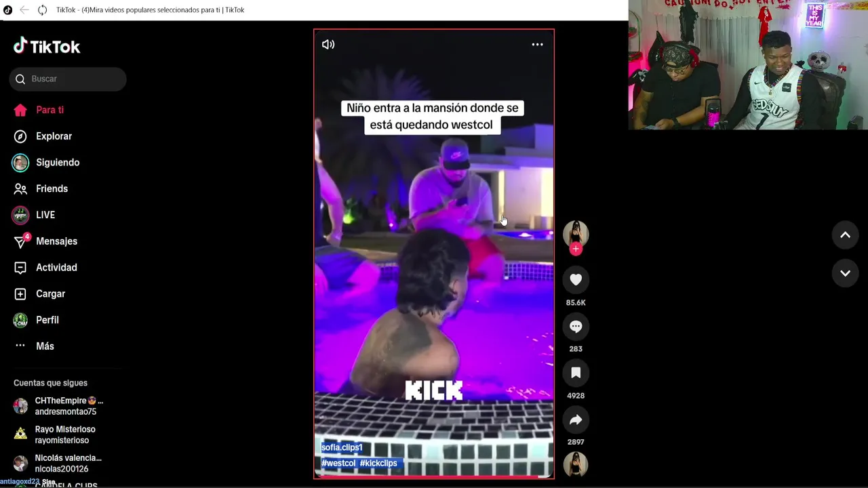Click the sound disc avatar below share
This screenshot has height=488, width=868.
click(576, 464)
